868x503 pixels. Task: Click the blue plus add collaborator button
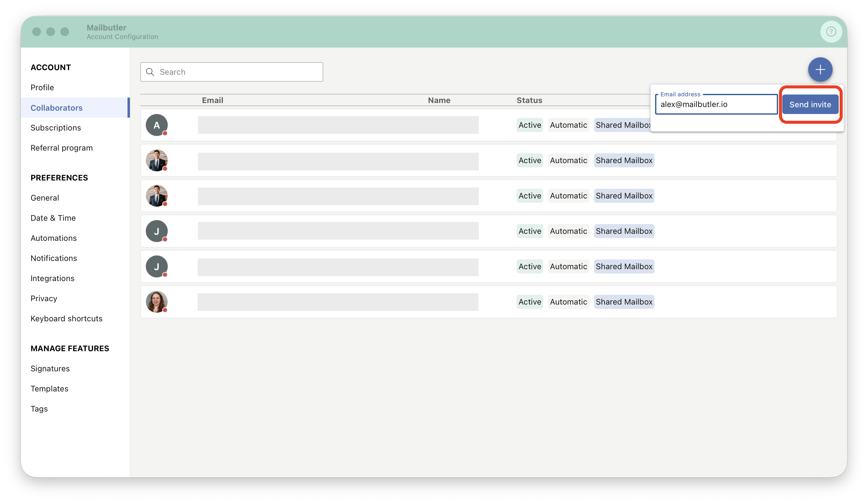(820, 70)
